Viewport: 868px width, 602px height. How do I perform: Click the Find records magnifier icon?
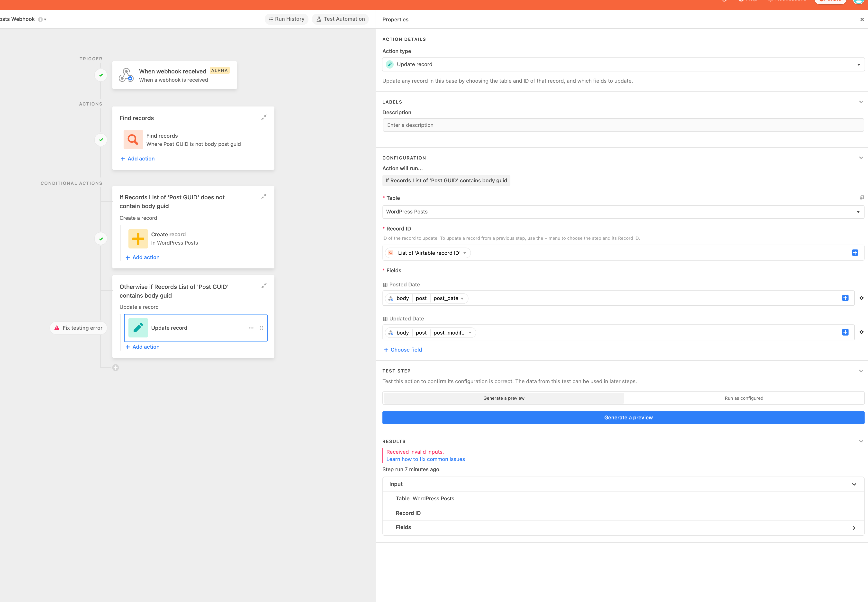(133, 140)
